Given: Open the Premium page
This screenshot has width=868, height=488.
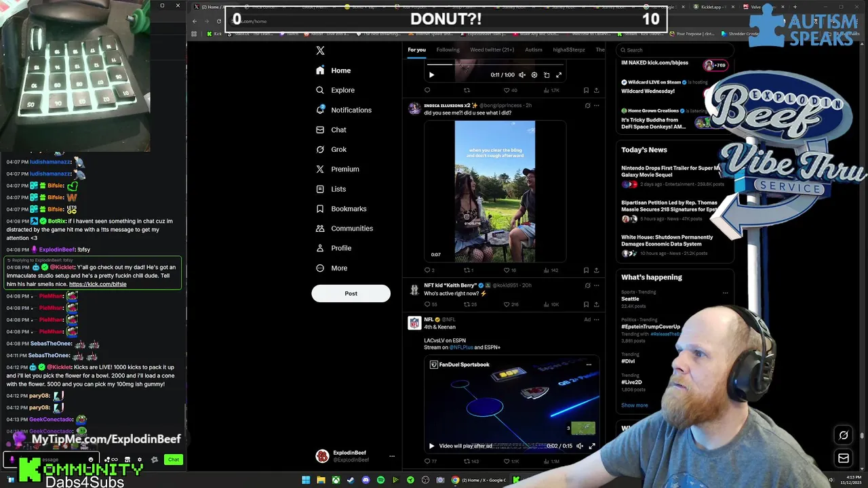Looking at the screenshot, I should pos(337,169).
